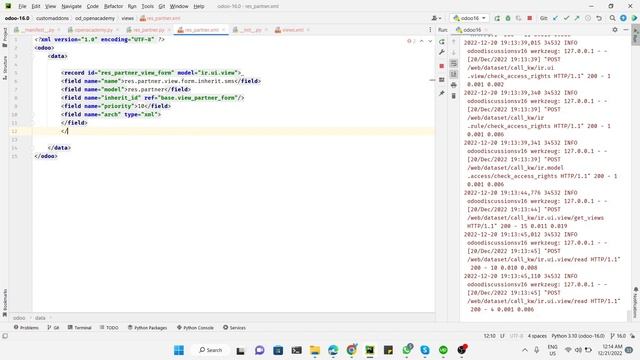This screenshot has width=640, height=360.
Task: Click the green Debug bug icon
Action: click(508, 18)
